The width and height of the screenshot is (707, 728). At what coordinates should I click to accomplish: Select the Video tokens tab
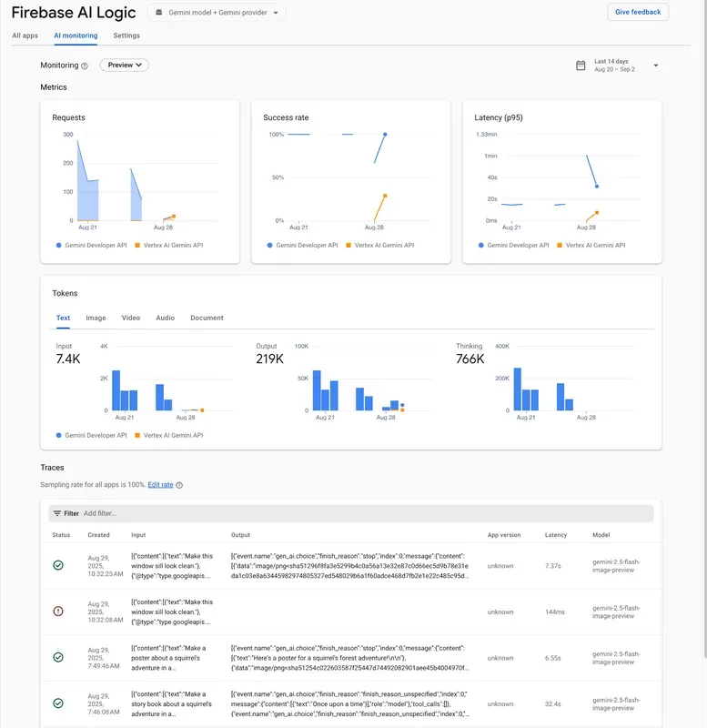point(131,318)
